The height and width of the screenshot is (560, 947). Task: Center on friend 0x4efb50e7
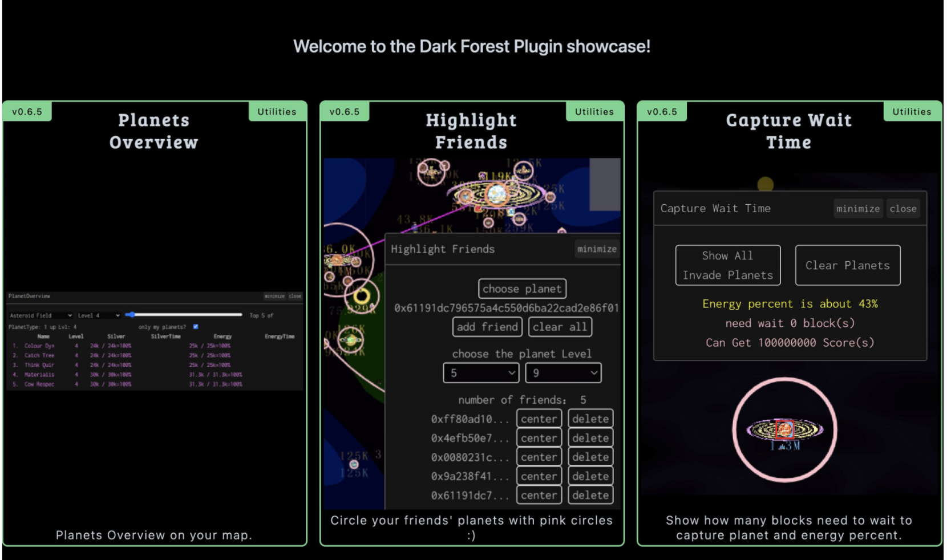point(539,438)
